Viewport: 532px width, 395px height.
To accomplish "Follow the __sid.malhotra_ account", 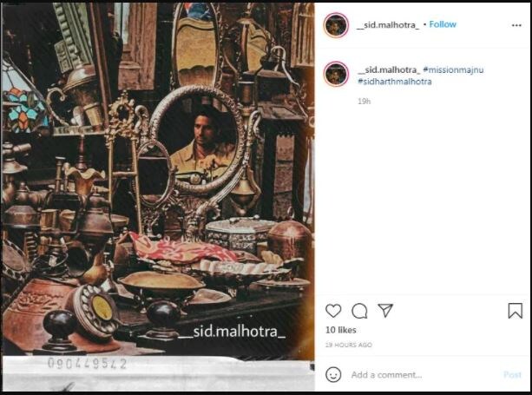I will [x=443, y=24].
